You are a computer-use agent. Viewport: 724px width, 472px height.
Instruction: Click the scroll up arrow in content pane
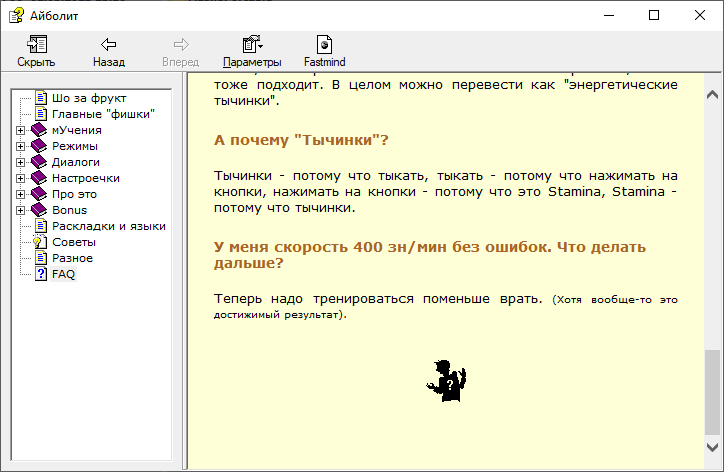713,94
